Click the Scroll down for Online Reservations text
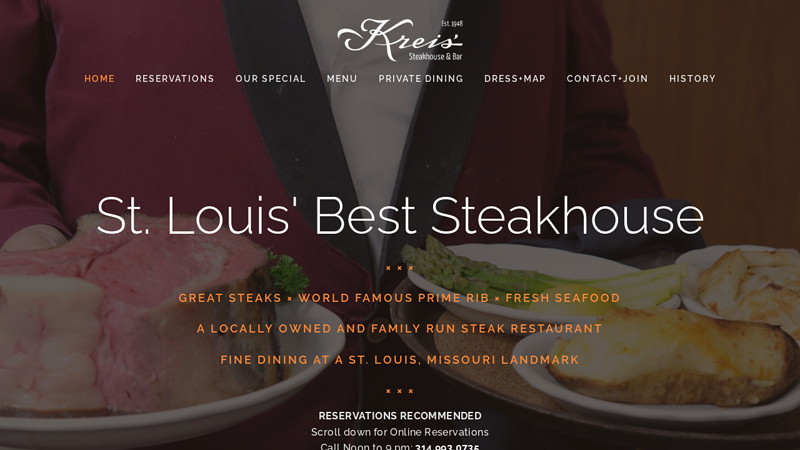 pos(400,432)
